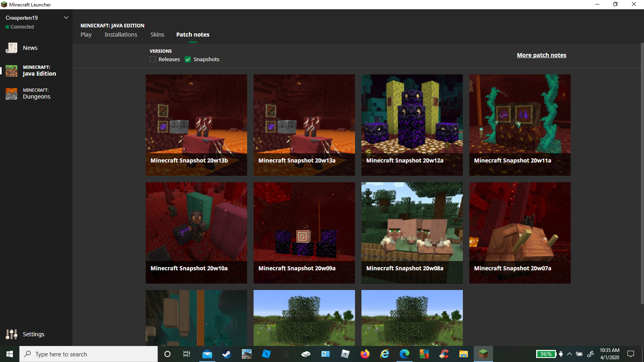Show hidden system tray icons
Image resolution: width=644 pixels, height=362 pixels.
569,354
